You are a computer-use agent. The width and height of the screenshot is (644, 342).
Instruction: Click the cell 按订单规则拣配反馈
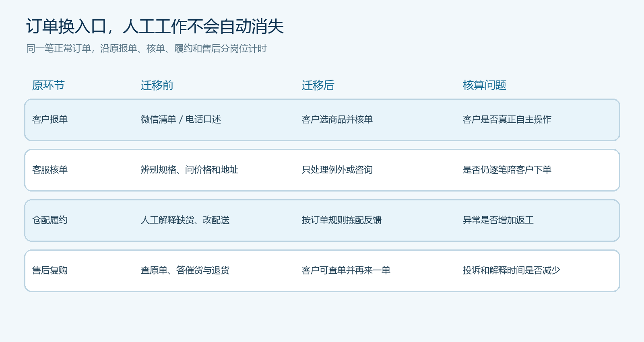[x=342, y=220]
